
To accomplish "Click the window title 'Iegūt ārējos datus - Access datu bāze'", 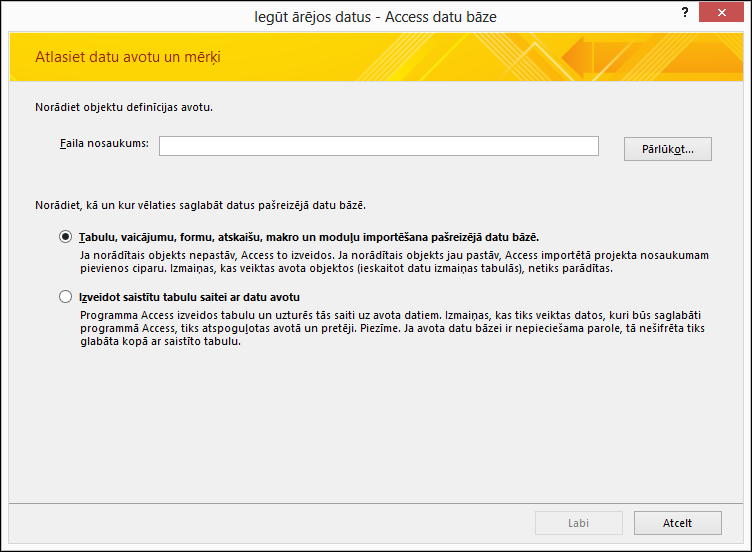I will pos(376,17).
